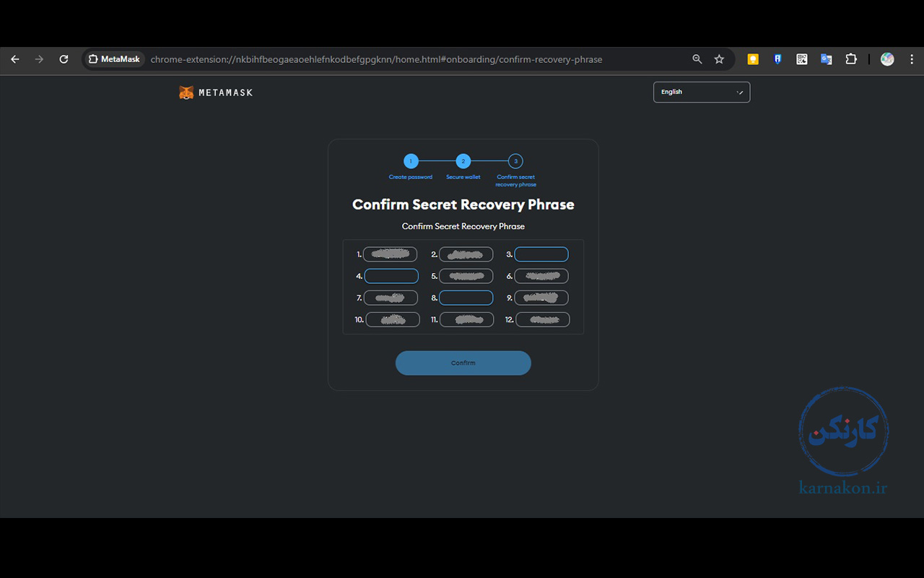Focus the empty word 3 input field

point(541,254)
